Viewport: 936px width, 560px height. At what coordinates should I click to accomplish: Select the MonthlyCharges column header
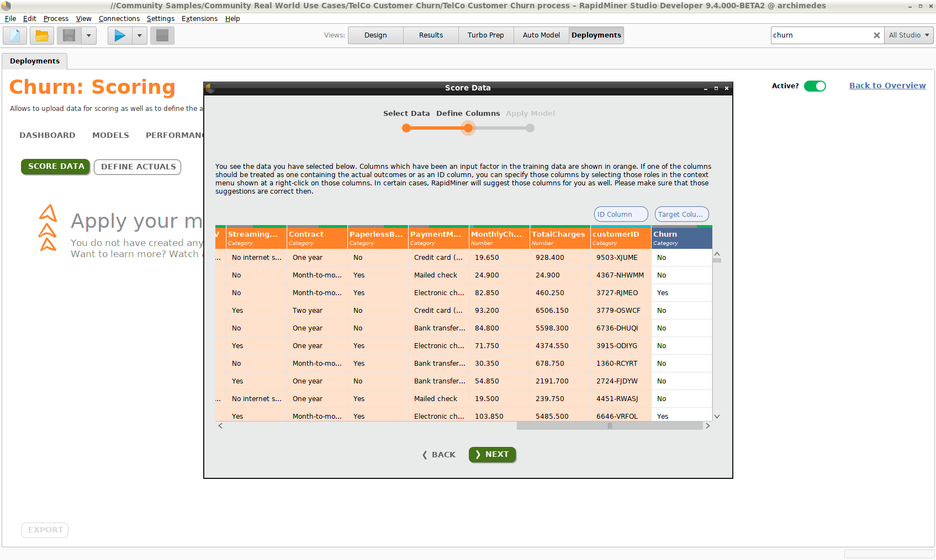(x=499, y=238)
